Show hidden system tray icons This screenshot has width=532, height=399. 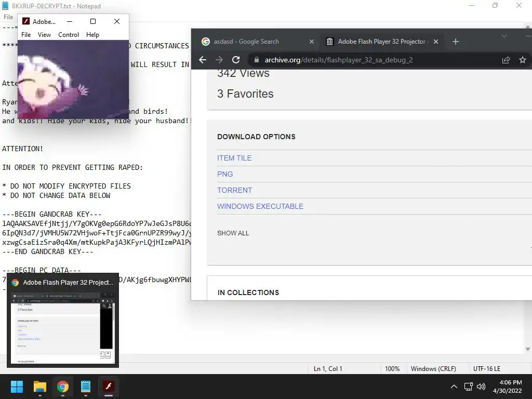point(454,387)
